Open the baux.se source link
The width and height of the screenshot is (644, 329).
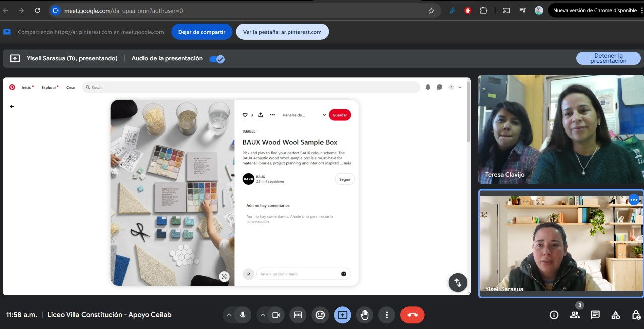(249, 131)
